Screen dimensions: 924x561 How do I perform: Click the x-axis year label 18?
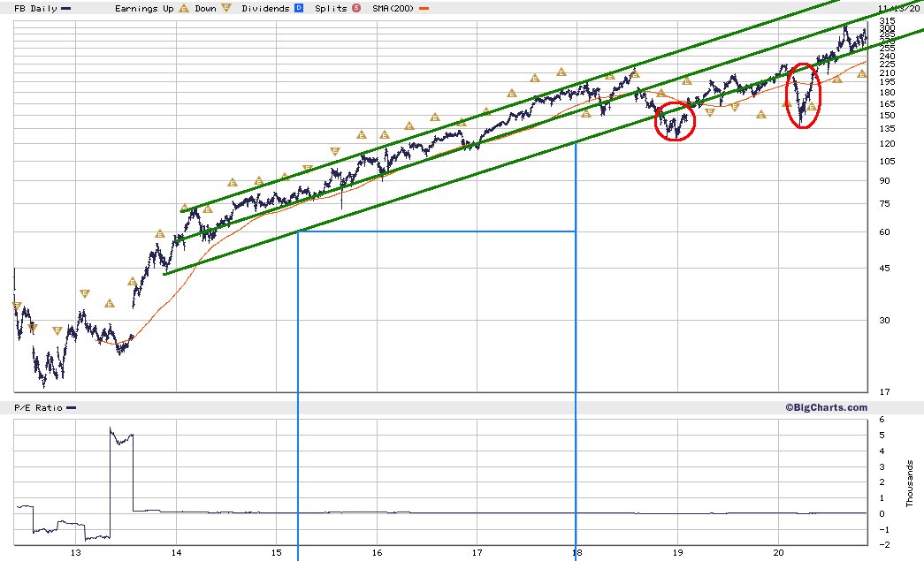coord(577,552)
